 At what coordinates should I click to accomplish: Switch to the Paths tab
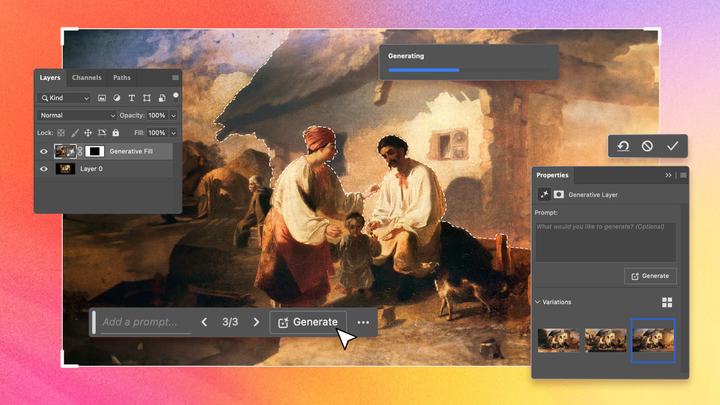122,78
